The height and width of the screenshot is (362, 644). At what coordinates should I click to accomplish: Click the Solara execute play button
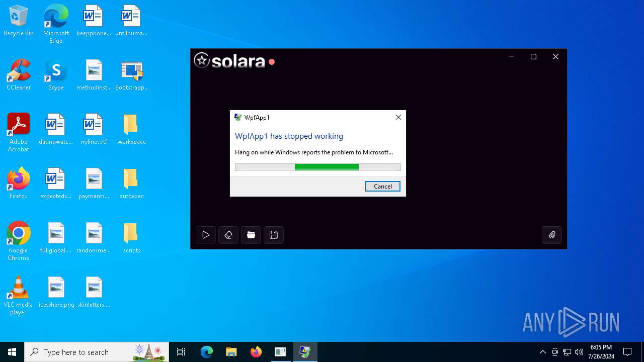click(x=206, y=235)
